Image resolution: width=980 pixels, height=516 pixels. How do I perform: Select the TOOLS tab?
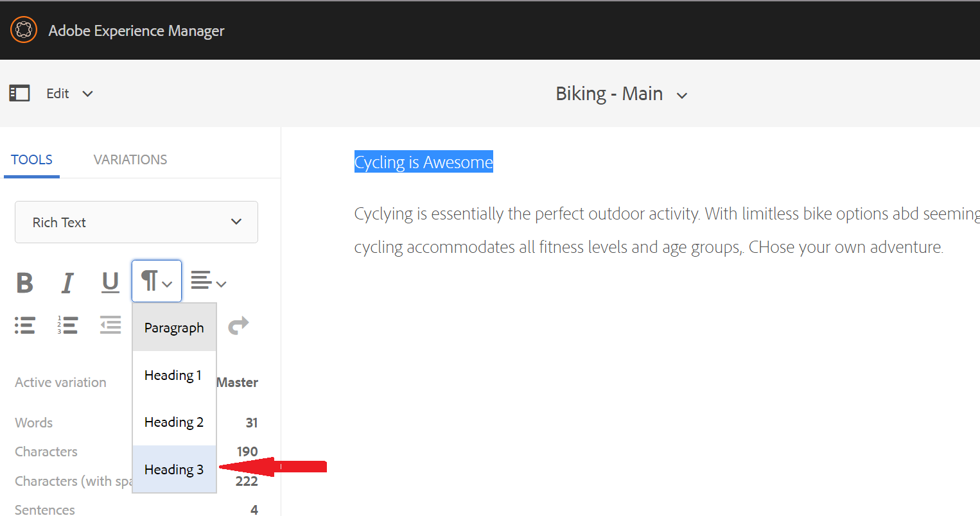pyautogui.click(x=31, y=160)
